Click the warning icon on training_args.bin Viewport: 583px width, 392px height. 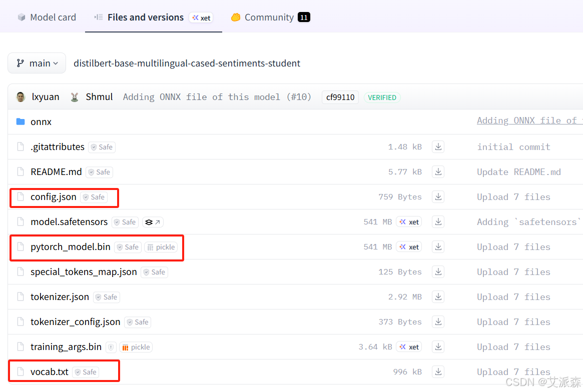[x=111, y=346]
